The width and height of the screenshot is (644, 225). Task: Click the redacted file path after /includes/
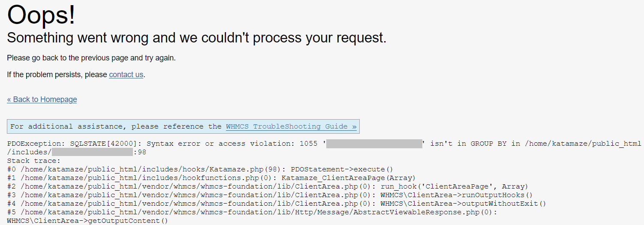pyautogui.click(x=93, y=152)
